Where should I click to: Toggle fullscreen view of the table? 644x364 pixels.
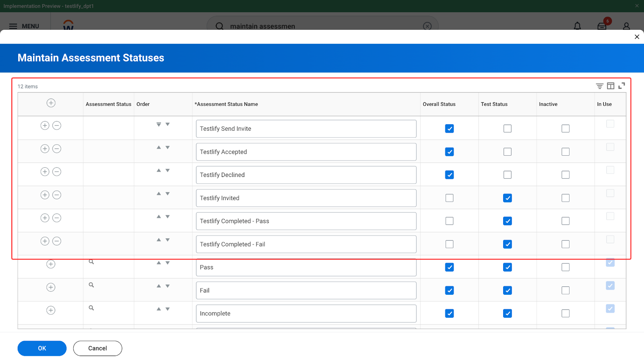[x=622, y=86]
